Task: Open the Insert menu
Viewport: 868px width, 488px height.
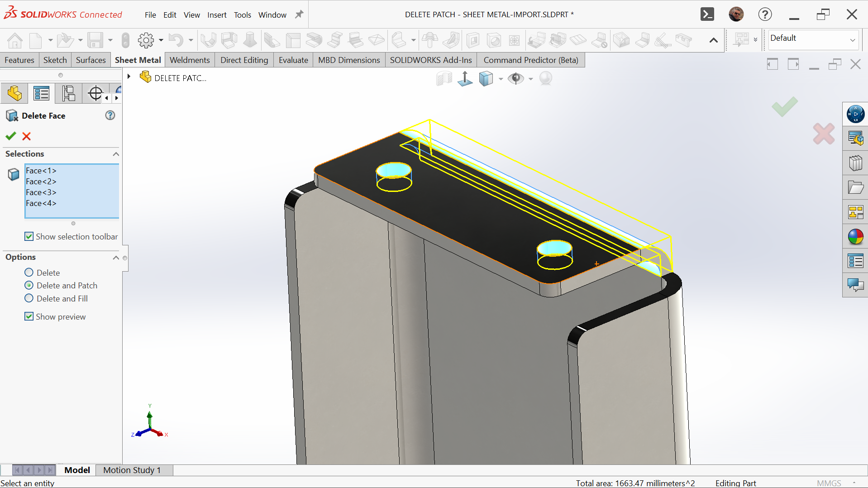Action: pos(217,15)
